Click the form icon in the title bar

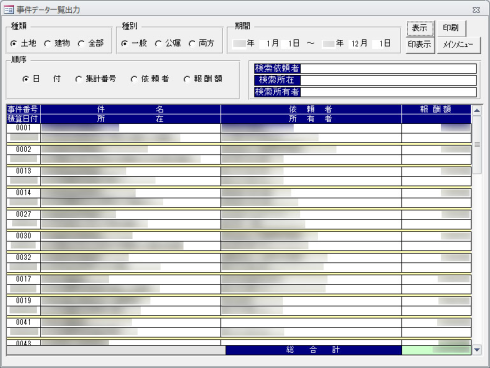8,10
